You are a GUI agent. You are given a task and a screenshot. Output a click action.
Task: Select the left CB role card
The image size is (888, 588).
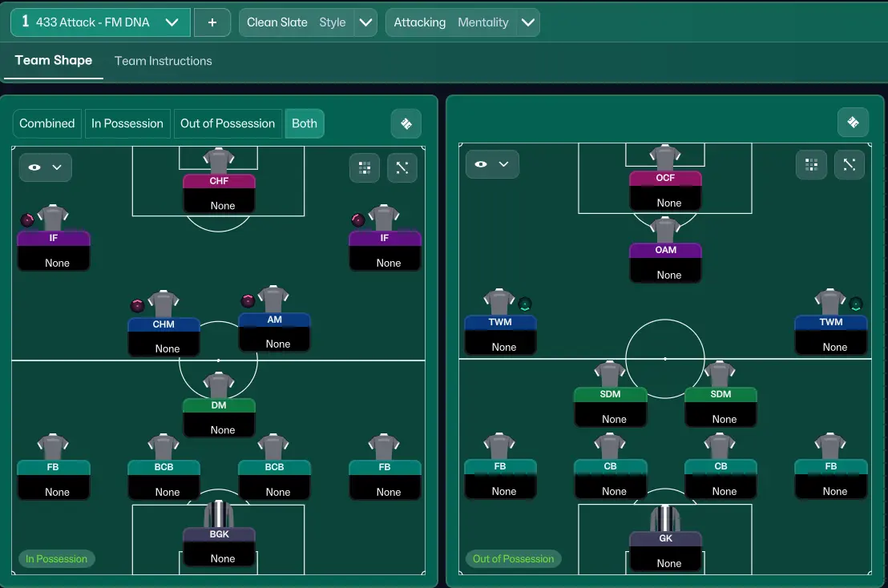tap(611, 479)
